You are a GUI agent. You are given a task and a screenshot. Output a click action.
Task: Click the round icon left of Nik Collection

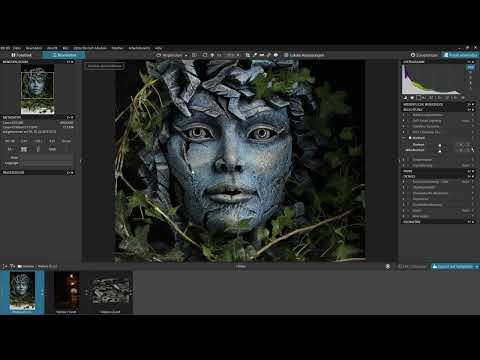[x=387, y=266]
